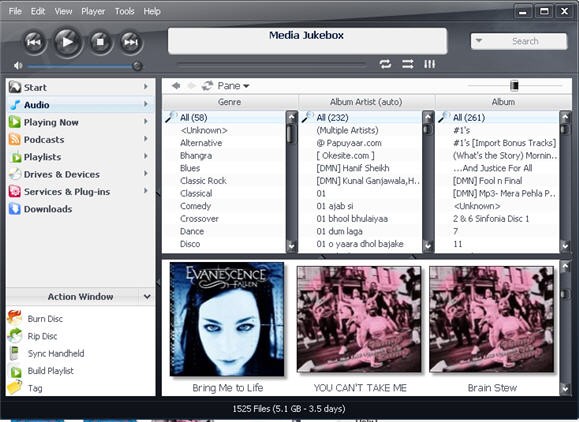
Task: Click the Start home icon in sidebar
Action: (x=15, y=87)
